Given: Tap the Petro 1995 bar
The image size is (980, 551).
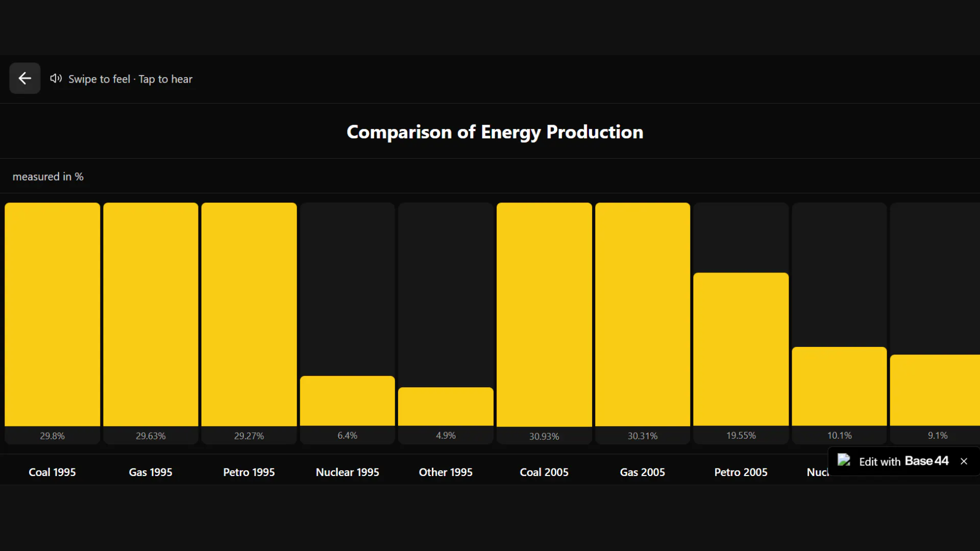Looking at the screenshot, I should tap(249, 314).
